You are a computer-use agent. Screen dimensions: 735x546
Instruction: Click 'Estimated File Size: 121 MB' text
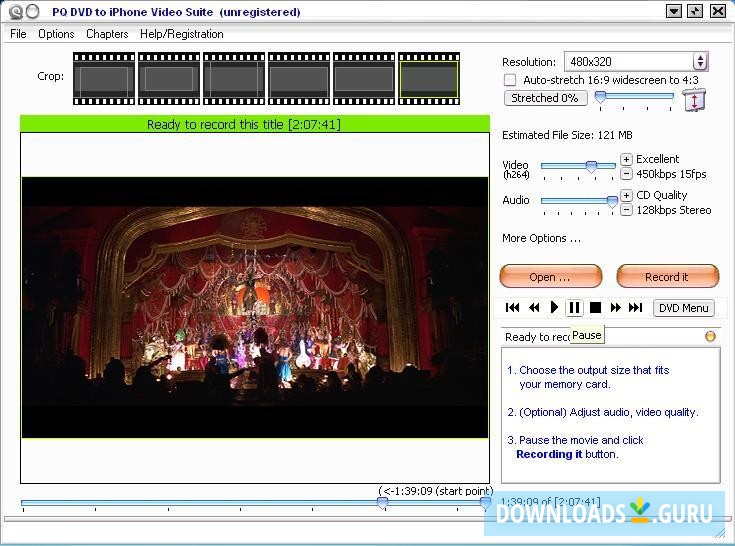point(567,135)
